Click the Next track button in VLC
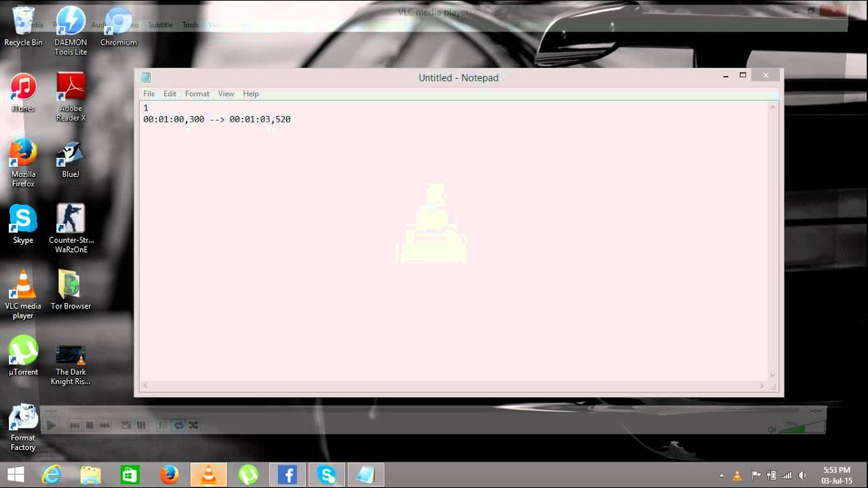This screenshot has height=488, width=868. coord(104,425)
